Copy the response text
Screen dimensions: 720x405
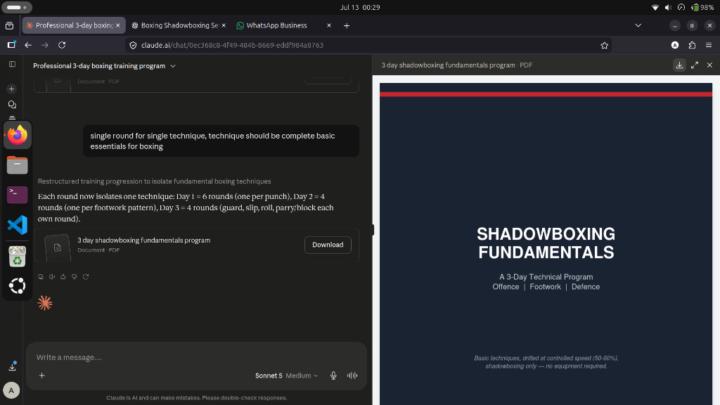[x=41, y=276]
